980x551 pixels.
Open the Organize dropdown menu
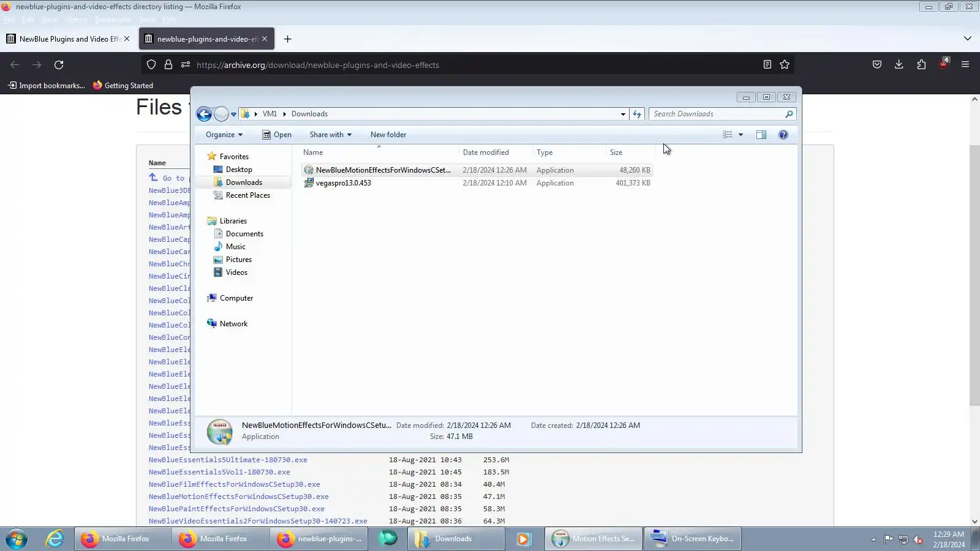[x=224, y=135]
